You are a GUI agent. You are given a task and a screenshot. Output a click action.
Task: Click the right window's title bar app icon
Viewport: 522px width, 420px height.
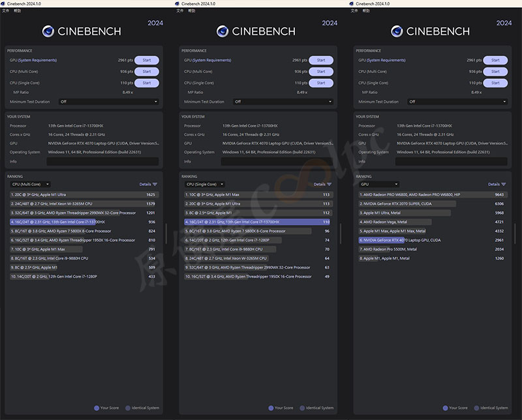(x=351, y=4)
